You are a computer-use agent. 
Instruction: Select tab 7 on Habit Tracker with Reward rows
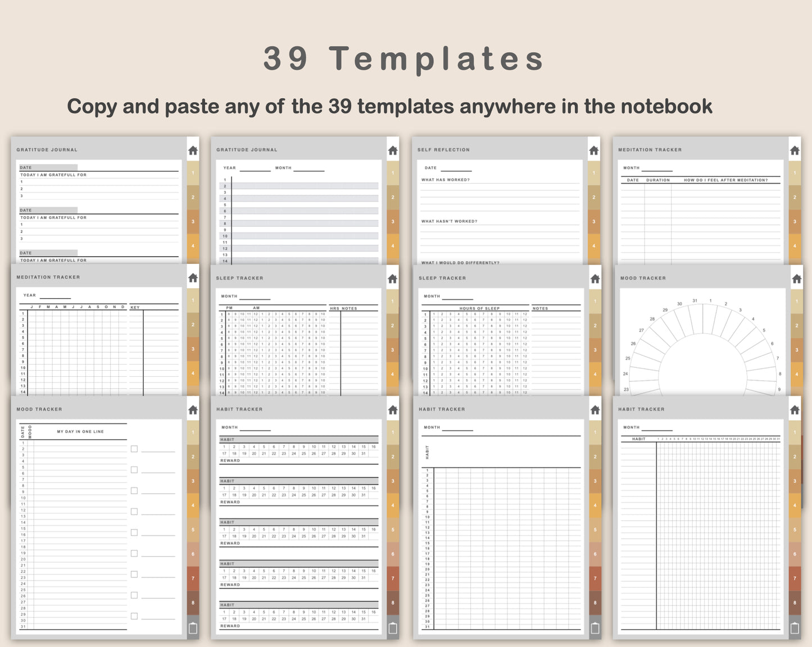coord(393,578)
